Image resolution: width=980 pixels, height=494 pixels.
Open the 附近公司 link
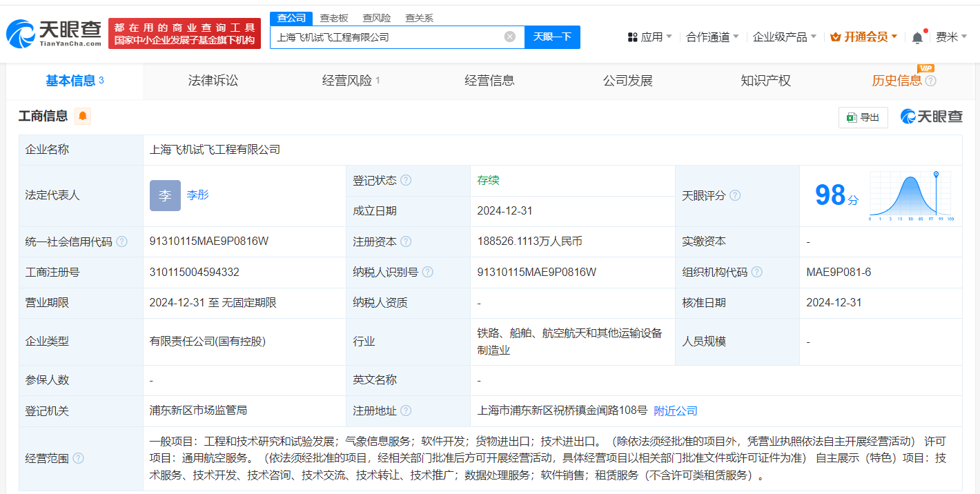click(x=676, y=411)
